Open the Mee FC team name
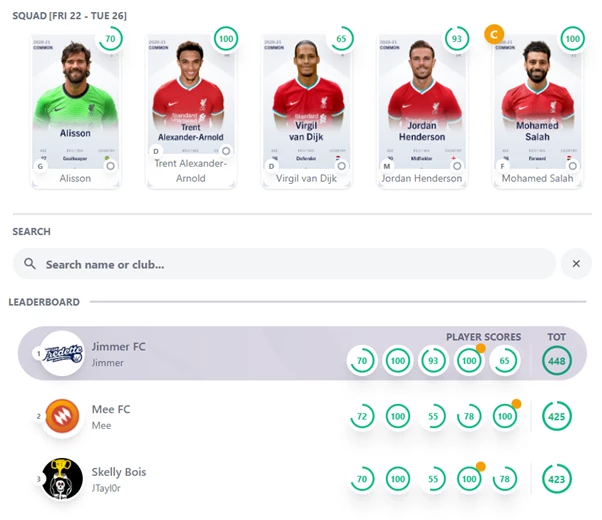This screenshot has height=520, width=602. 111,409
